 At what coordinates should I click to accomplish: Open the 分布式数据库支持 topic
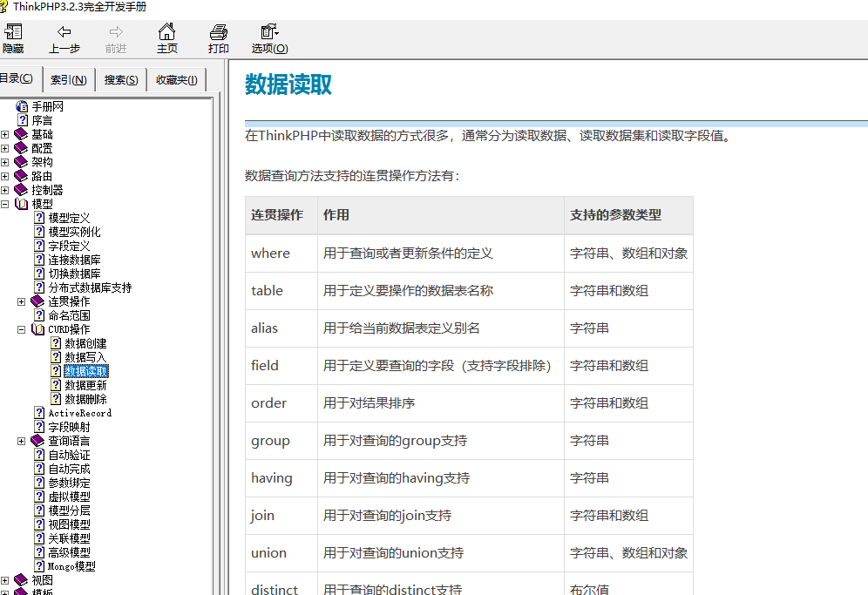[x=90, y=287]
